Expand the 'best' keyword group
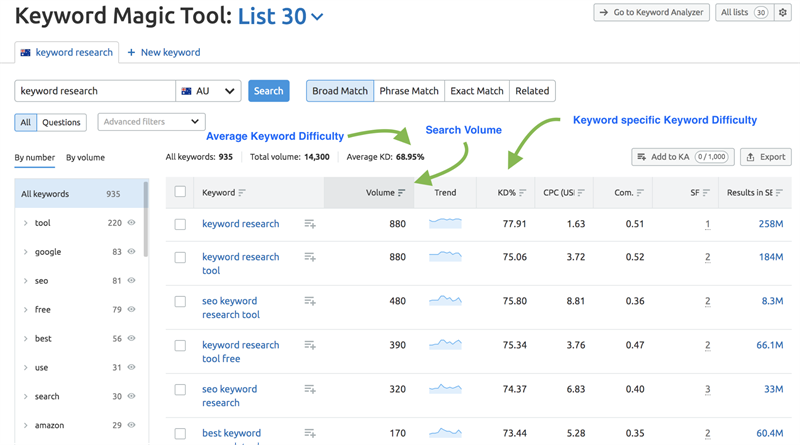Image resolution: width=800 pixels, height=445 pixels. (x=26, y=338)
